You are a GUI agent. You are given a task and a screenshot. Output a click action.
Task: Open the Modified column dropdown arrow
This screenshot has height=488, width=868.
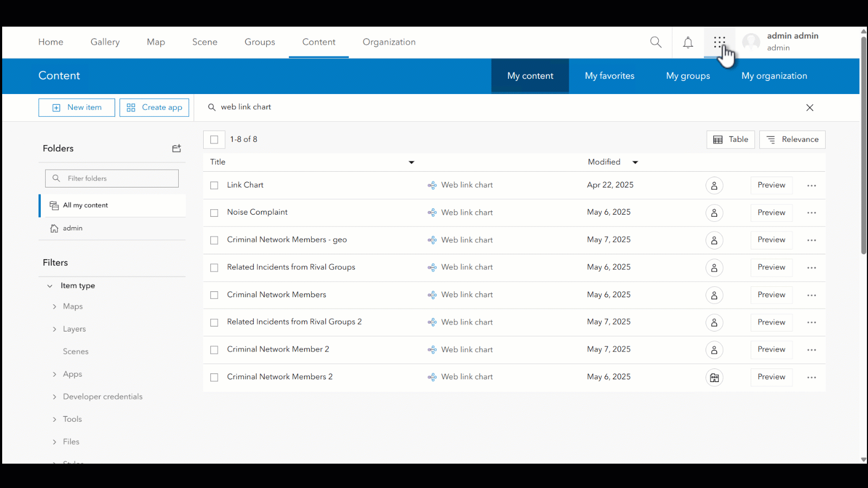click(x=635, y=162)
